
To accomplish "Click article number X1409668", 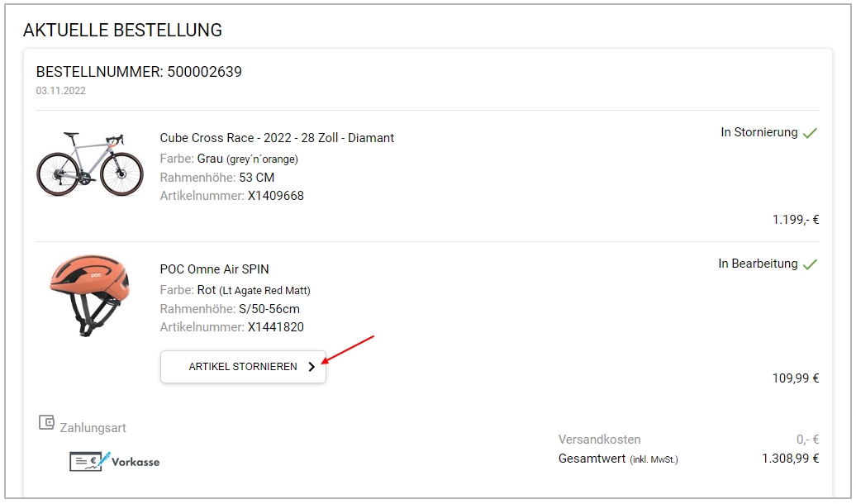I will point(276,196).
